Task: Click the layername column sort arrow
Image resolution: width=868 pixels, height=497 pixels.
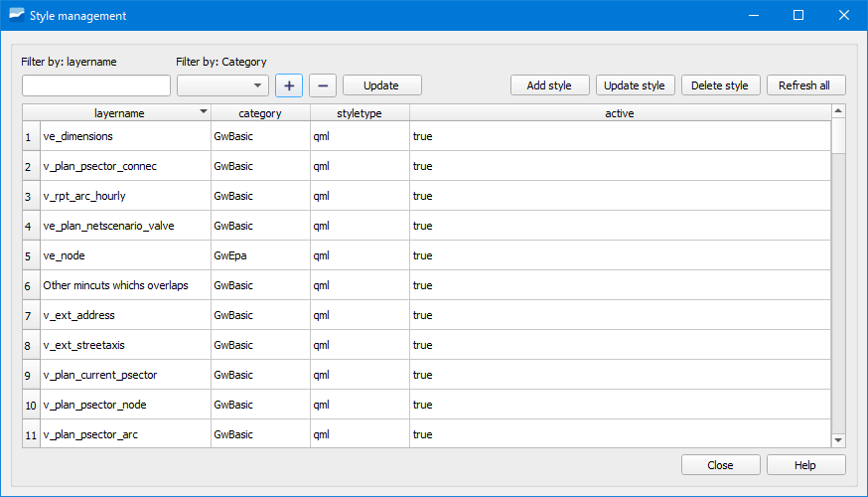Action: [204, 112]
